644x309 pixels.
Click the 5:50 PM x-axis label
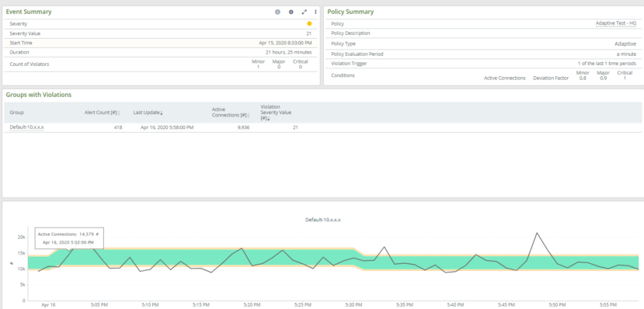557,305
